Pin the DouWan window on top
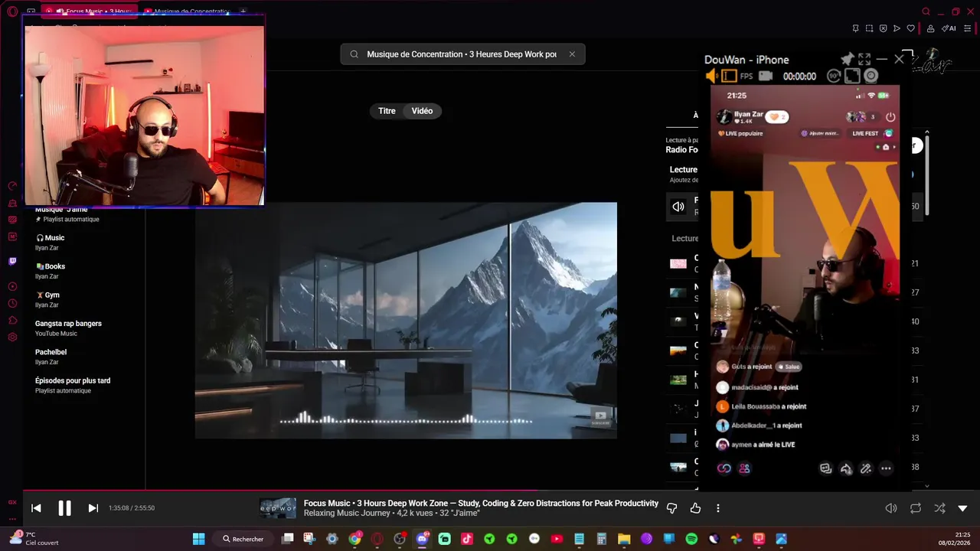980x551 pixels. [x=847, y=59]
